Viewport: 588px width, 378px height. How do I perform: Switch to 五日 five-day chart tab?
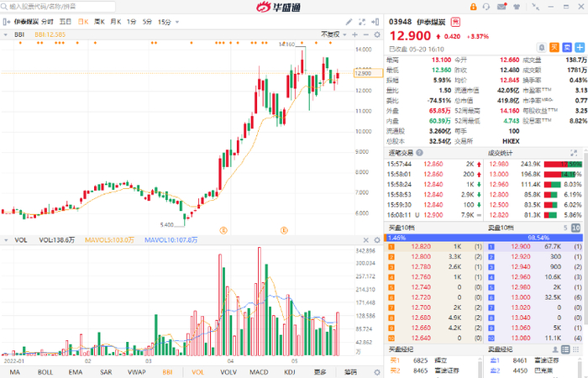click(x=66, y=22)
